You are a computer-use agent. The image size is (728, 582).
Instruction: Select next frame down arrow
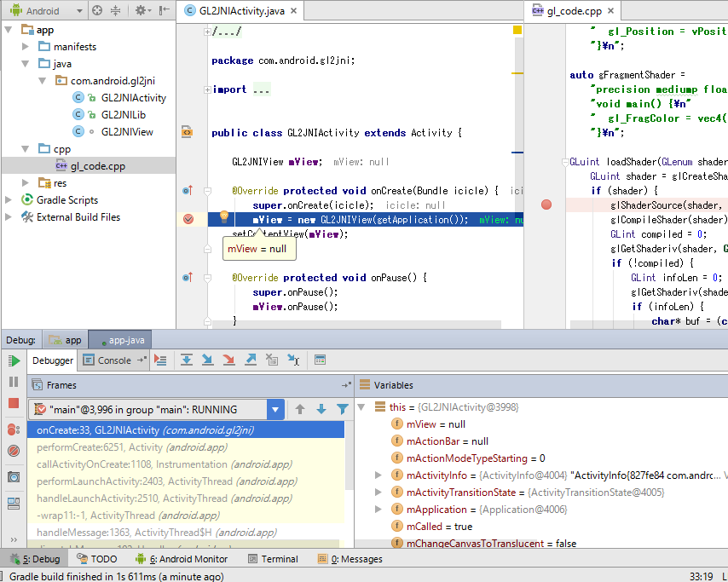[321, 409]
